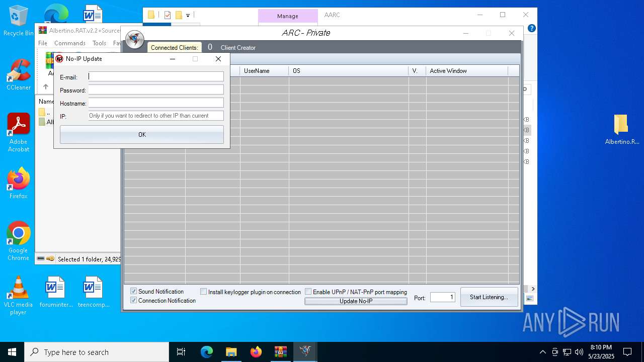Viewport: 644px width, 362px height.
Task: Enable Install keylogger plugin on connection
Action: coord(204,292)
